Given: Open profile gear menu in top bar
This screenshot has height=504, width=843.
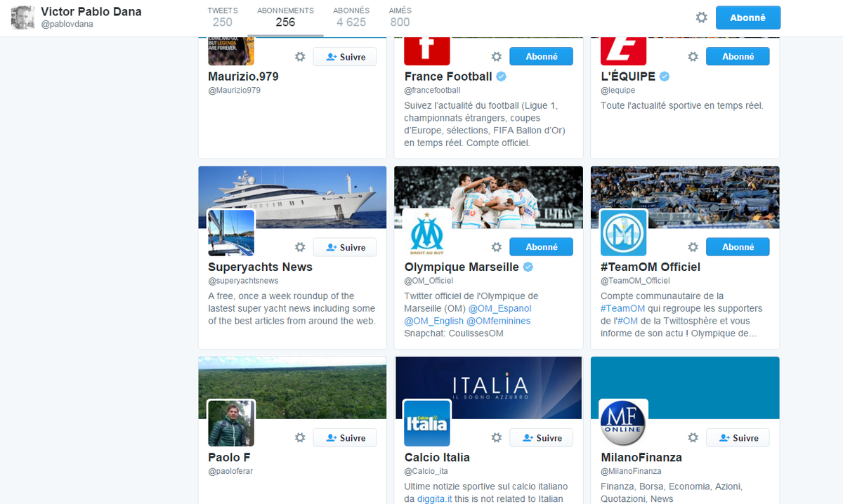Looking at the screenshot, I should tap(701, 18).
